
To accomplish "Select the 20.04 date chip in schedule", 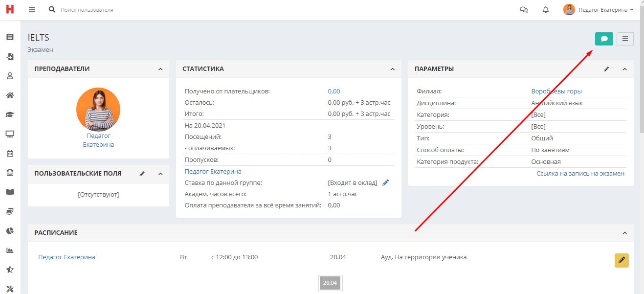I will [330, 283].
